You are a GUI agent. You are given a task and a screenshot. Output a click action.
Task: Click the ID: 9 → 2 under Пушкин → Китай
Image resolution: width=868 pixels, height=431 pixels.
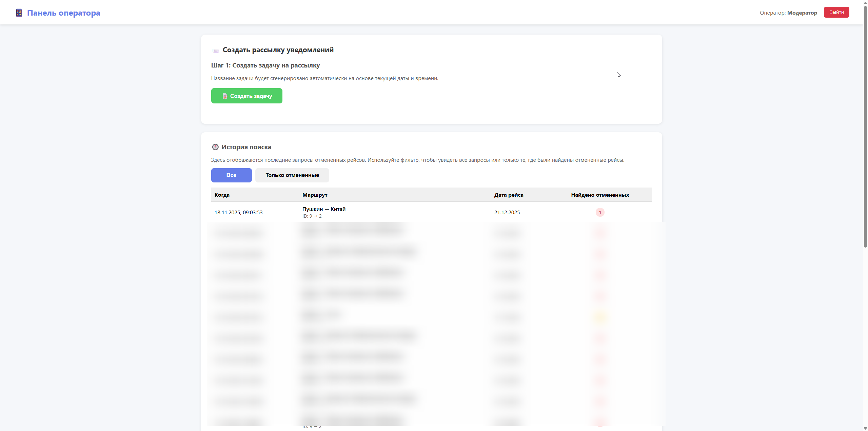312,216
